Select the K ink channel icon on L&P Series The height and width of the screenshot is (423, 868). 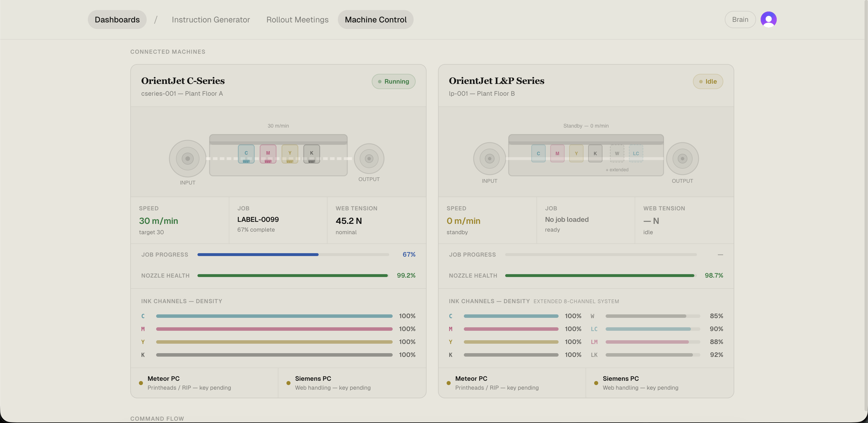(595, 153)
